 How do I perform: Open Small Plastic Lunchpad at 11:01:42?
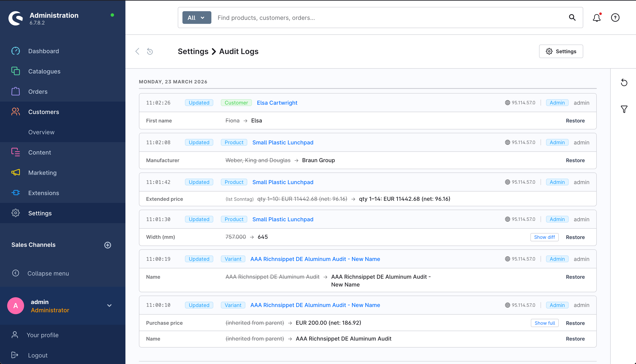[x=283, y=182]
